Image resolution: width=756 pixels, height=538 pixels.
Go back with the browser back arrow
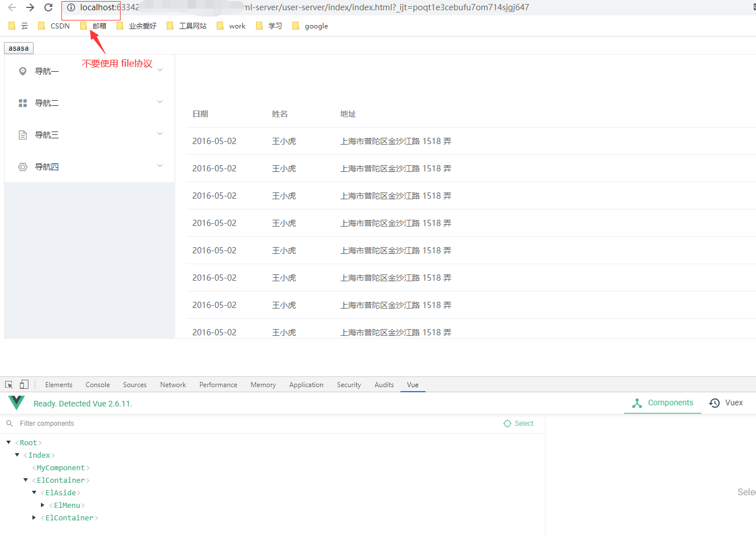12,7
